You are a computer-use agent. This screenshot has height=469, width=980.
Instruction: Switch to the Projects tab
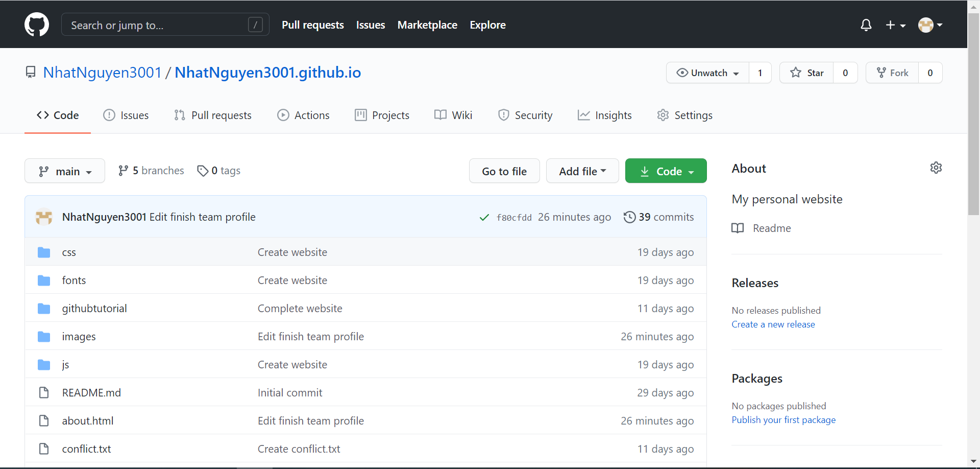coord(382,115)
